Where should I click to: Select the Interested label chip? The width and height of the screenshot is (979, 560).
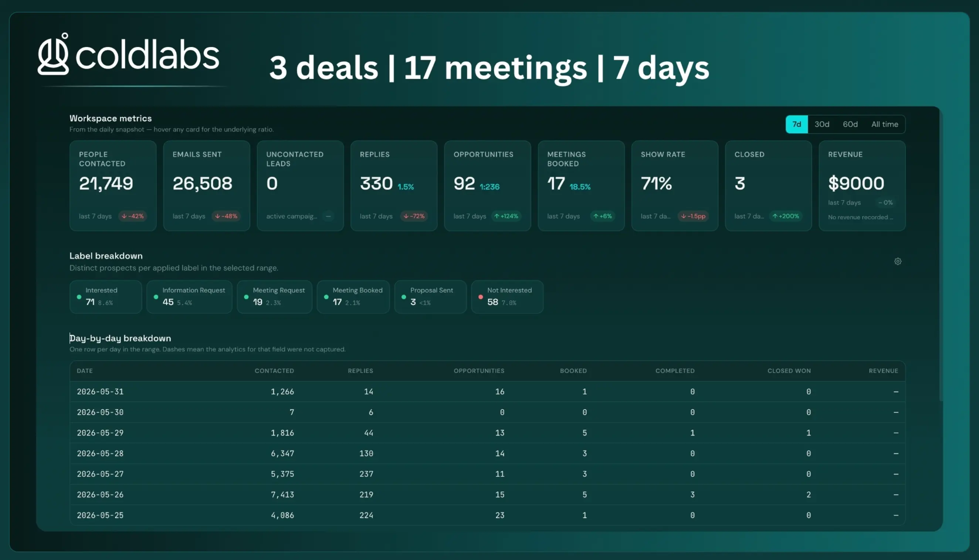tap(105, 297)
